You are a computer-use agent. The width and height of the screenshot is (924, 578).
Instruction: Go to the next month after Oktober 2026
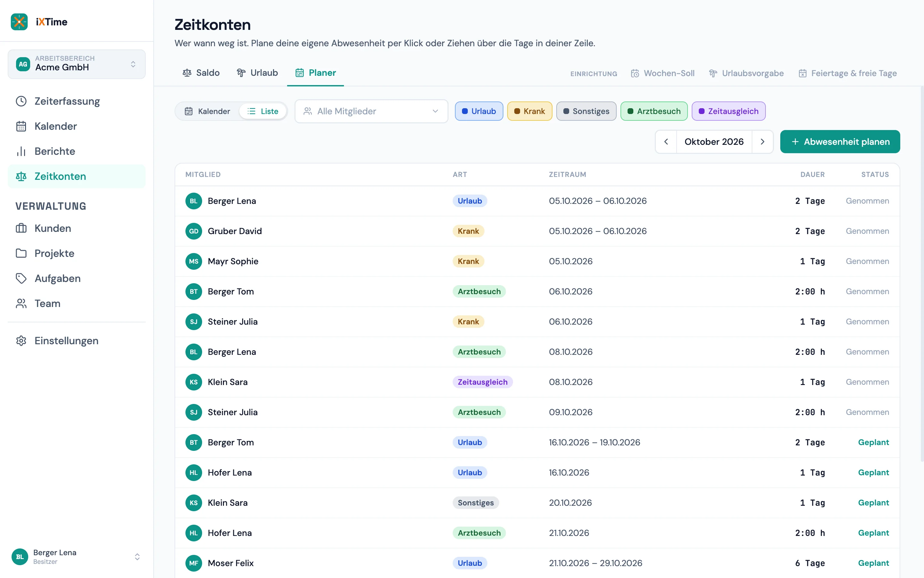point(763,142)
